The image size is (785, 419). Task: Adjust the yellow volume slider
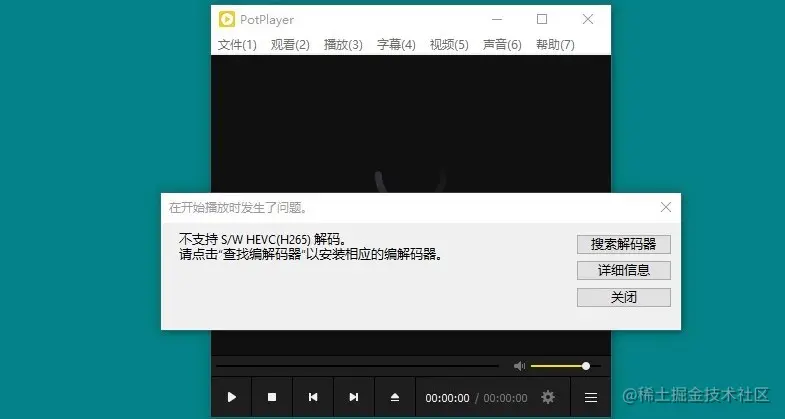point(565,366)
